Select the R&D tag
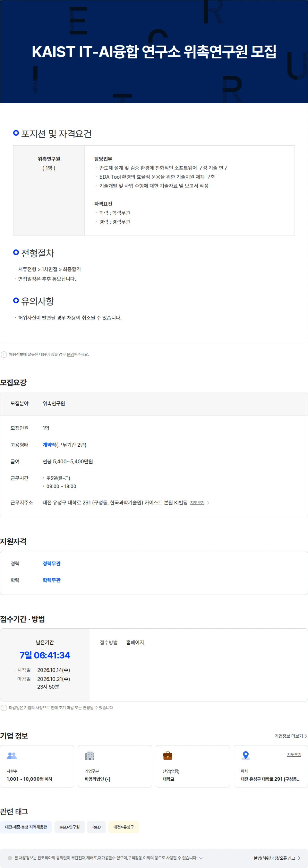 pos(96,827)
